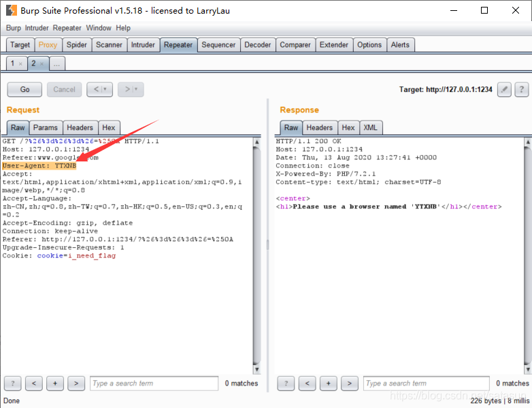Select the response Raw tab
Screen dimensions: 532x408
coord(291,128)
